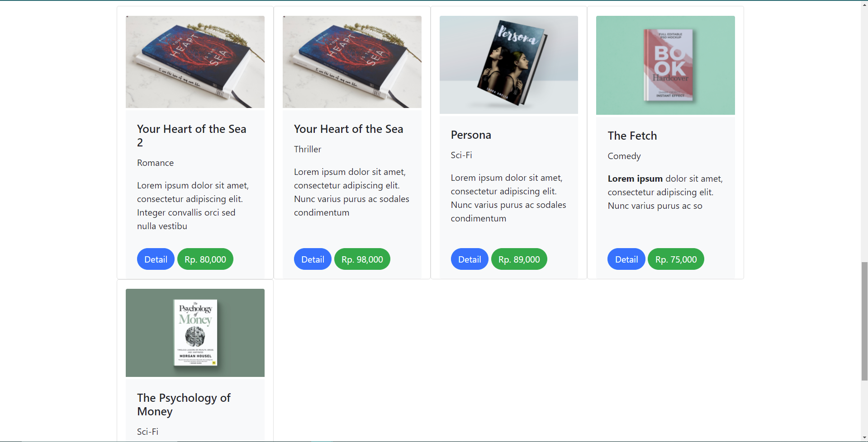The height and width of the screenshot is (442, 868).
Task: Click the Rp. 75,000 price button
Action: (676, 259)
